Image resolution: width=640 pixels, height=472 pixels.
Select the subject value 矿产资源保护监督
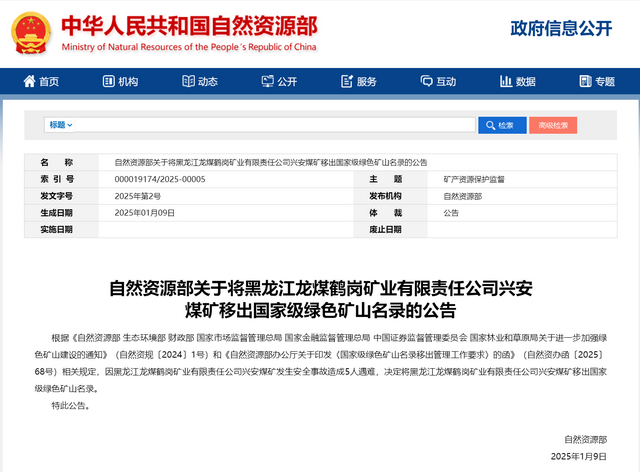(474, 179)
